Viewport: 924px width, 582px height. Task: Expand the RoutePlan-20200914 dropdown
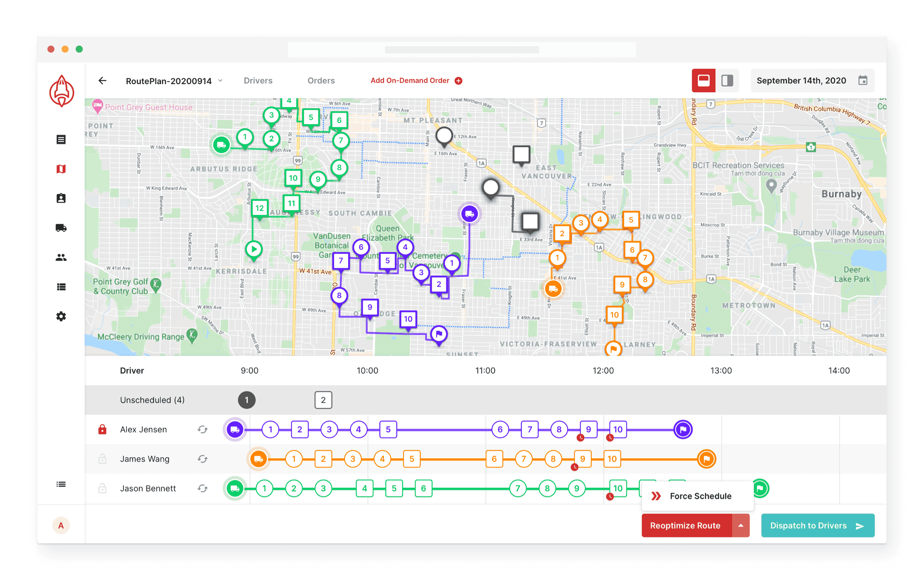(221, 80)
